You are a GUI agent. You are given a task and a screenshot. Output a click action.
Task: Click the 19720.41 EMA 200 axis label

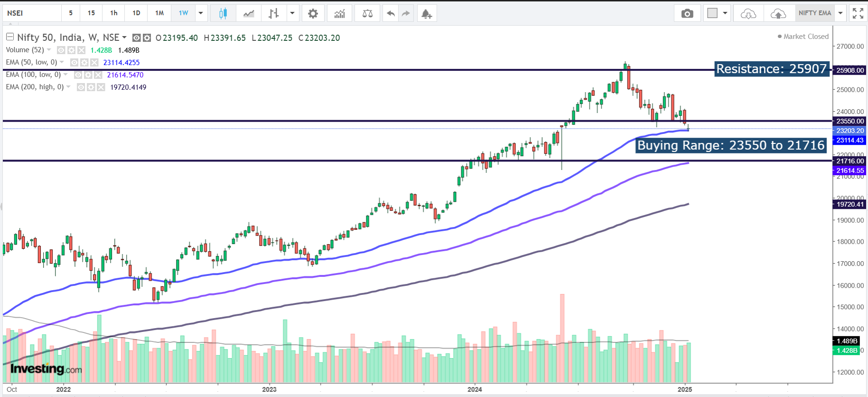point(849,204)
